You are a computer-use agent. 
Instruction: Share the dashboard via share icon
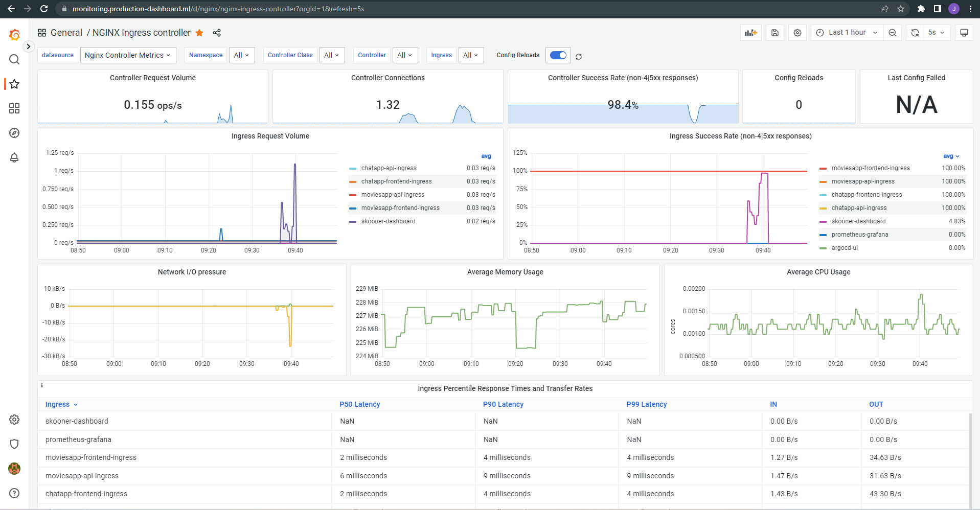point(217,33)
